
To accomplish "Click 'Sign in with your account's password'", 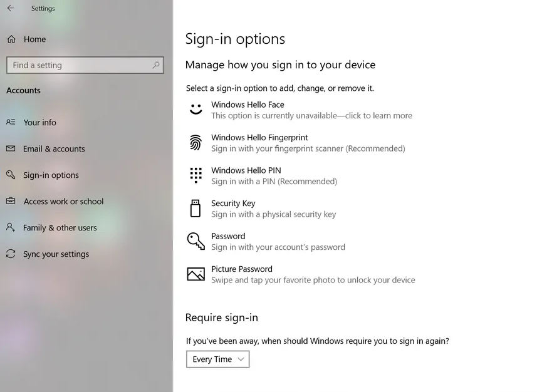I will coord(278,247).
